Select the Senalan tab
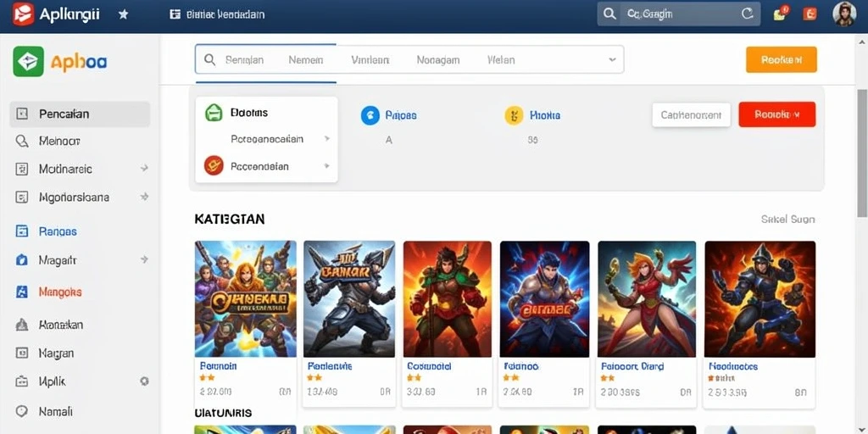 [244, 60]
